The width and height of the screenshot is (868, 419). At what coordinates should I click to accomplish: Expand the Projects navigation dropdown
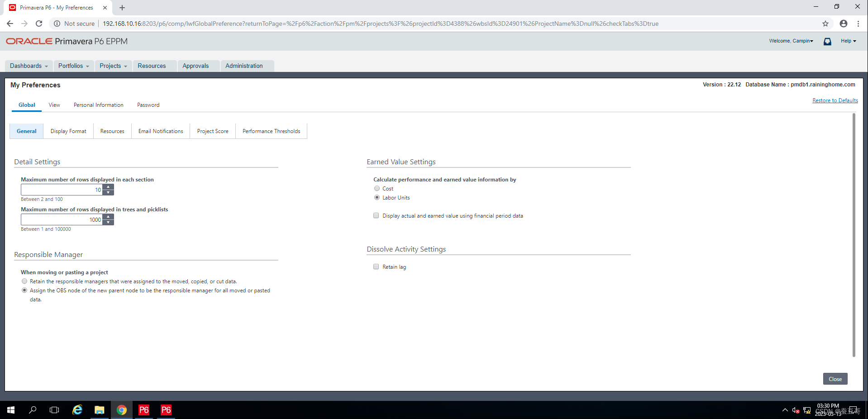(113, 66)
